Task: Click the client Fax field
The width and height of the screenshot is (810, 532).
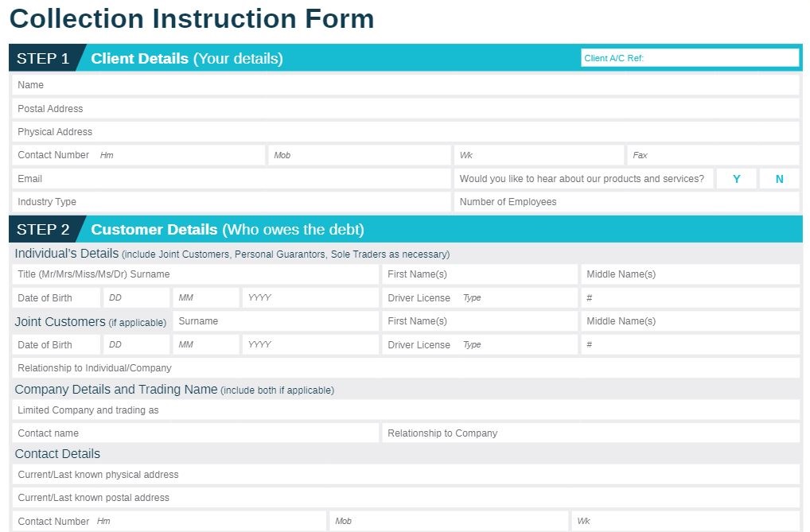Action: click(x=713, y=155)
